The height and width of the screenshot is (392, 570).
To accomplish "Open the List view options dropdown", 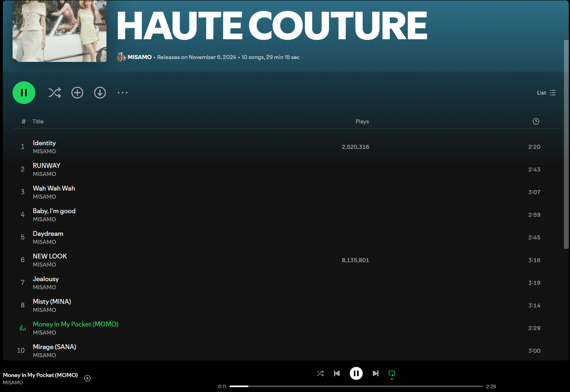I will [546, 93].
